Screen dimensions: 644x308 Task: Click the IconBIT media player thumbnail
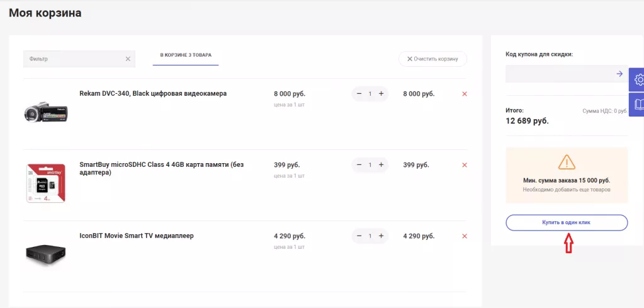tap(45, 254)
